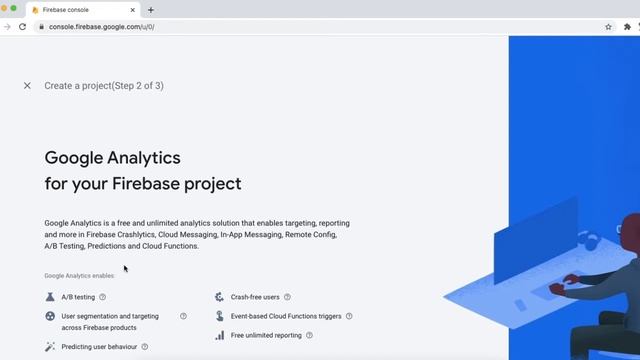Select the Firebase console tab
Screen dimensions: 640x360
[x=83, y=10]
